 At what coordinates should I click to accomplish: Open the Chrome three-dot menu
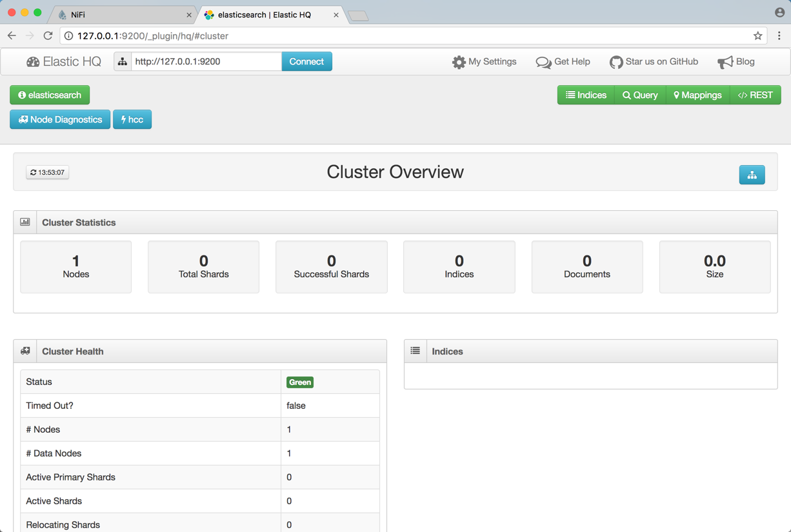pos(779,35)
